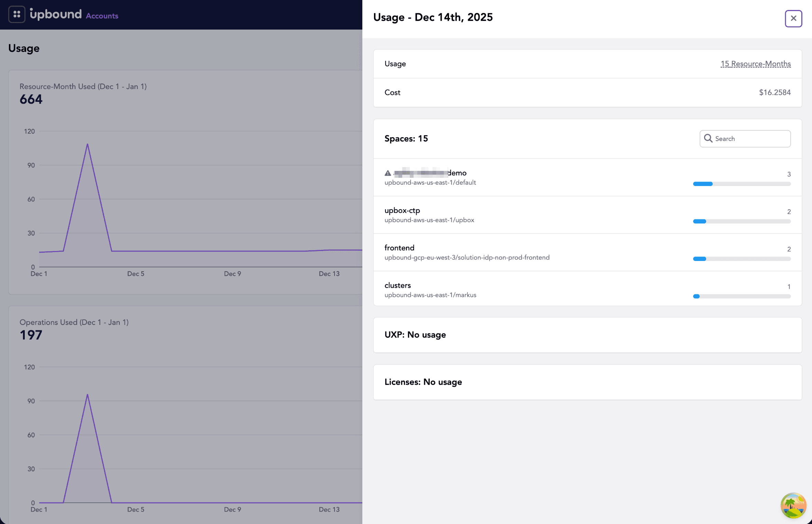Click the search magnifier icon
The height and width of the screenshot is (524, 812).
(x=708, y=138)
